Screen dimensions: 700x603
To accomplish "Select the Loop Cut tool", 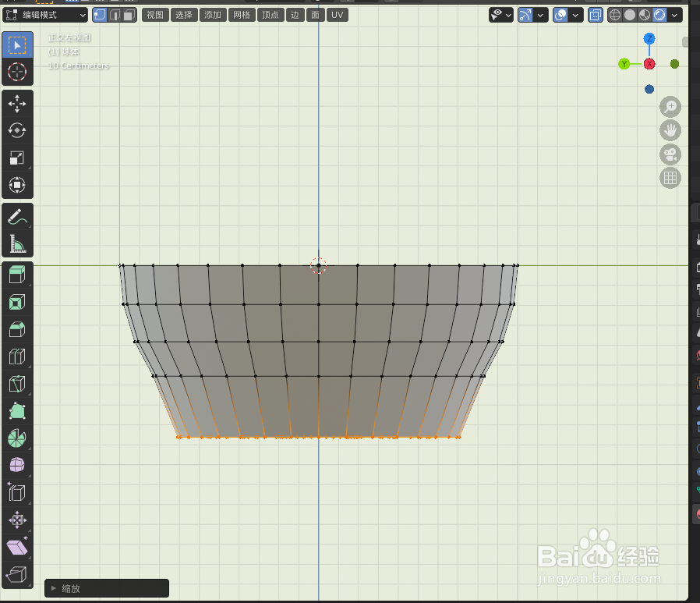I will [17, 357].
